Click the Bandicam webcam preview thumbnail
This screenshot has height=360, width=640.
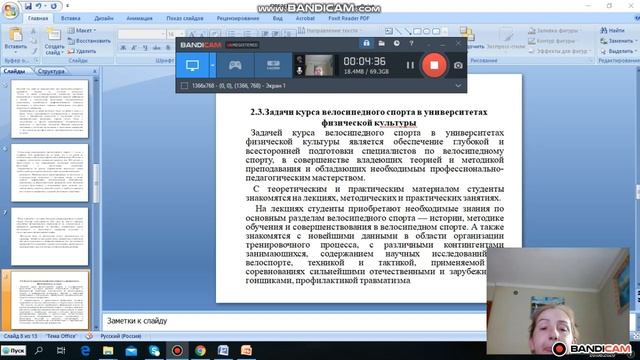[x=319, y=65]
